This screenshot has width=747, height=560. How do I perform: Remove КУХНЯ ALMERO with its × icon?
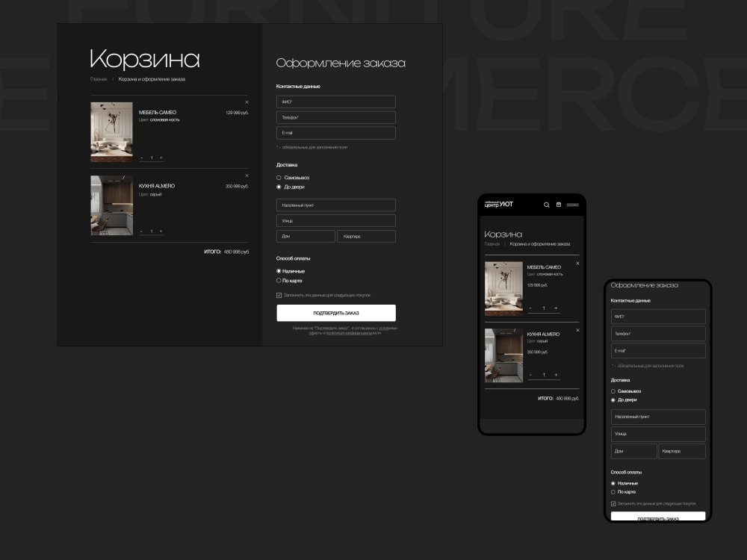[x=247, y=175]
